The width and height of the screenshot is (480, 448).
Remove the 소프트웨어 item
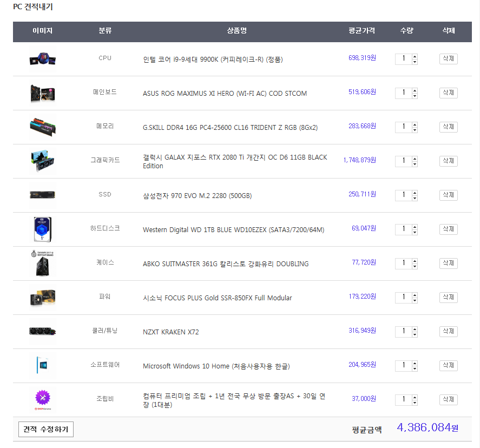[x=449, y=365]
